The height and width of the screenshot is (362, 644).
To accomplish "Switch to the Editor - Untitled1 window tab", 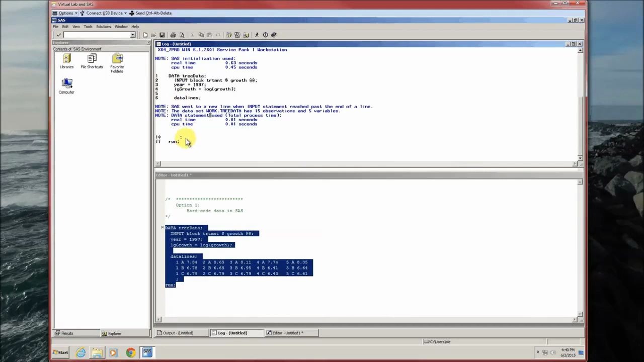I will click(291, 333).
